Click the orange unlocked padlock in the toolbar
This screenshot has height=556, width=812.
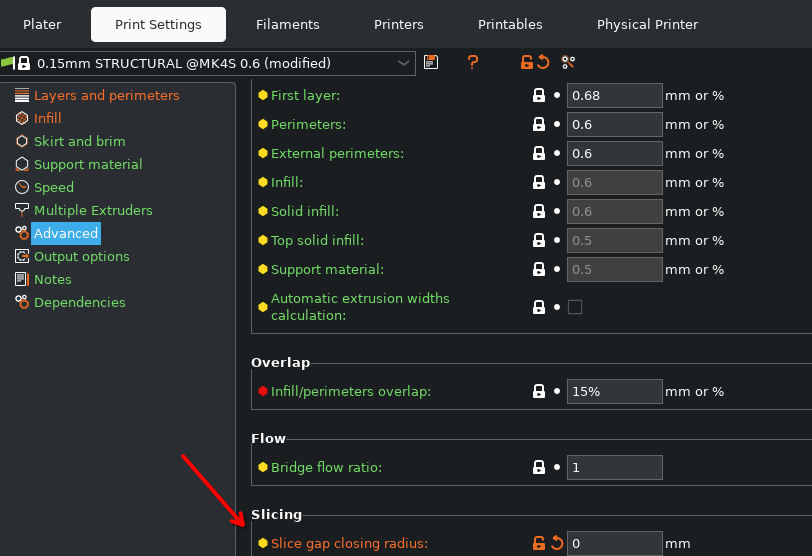click(527, 62)
